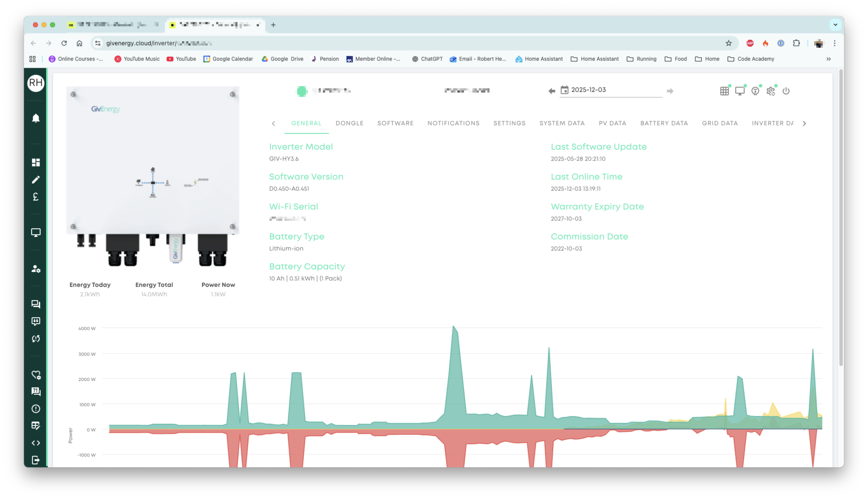Image resolution: width=868 pixels, height=499 pixels.
Task: Open a new browser tab
Action: click(x=273, y=25)
